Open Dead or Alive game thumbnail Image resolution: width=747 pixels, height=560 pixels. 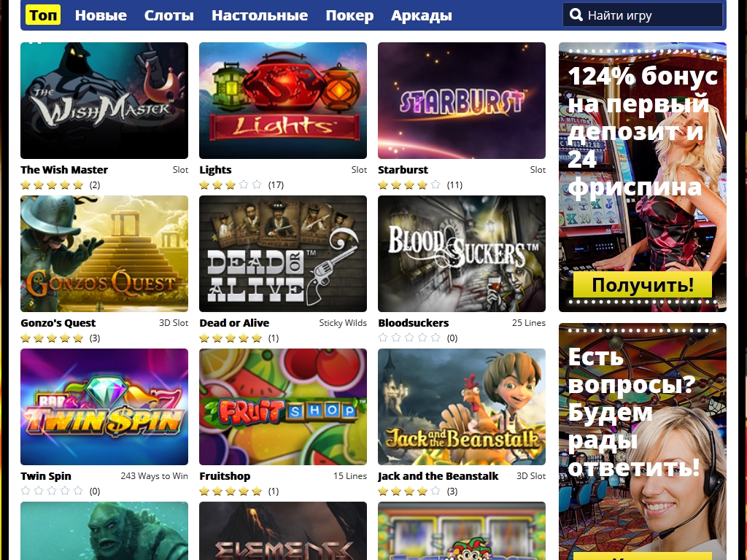pyautogui.click(x=283, y=254)
